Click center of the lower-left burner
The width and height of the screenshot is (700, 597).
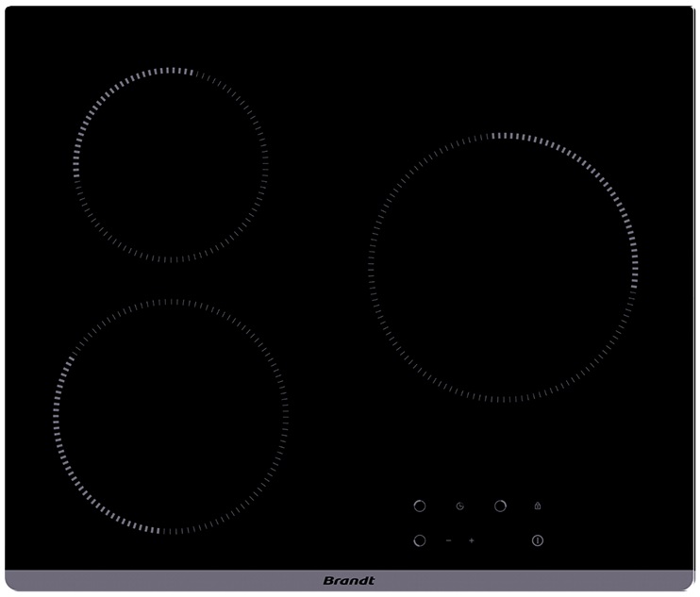tap(171, 416)
